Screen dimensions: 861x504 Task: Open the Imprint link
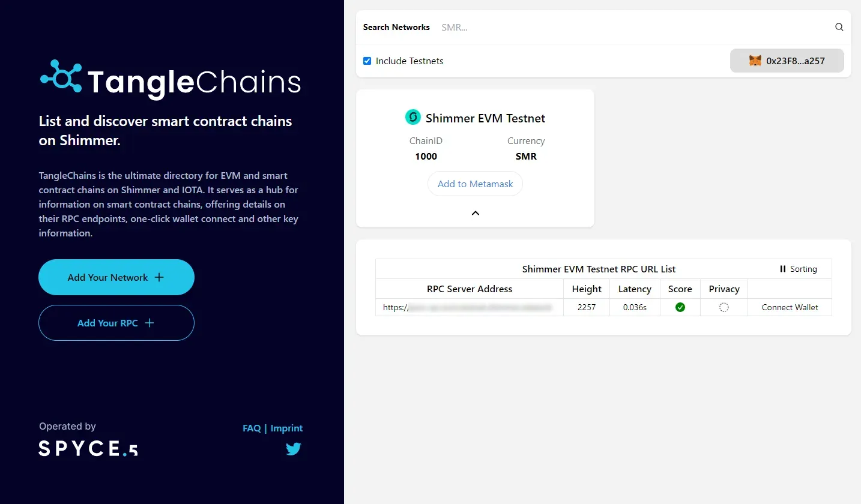tap(286, 428)
